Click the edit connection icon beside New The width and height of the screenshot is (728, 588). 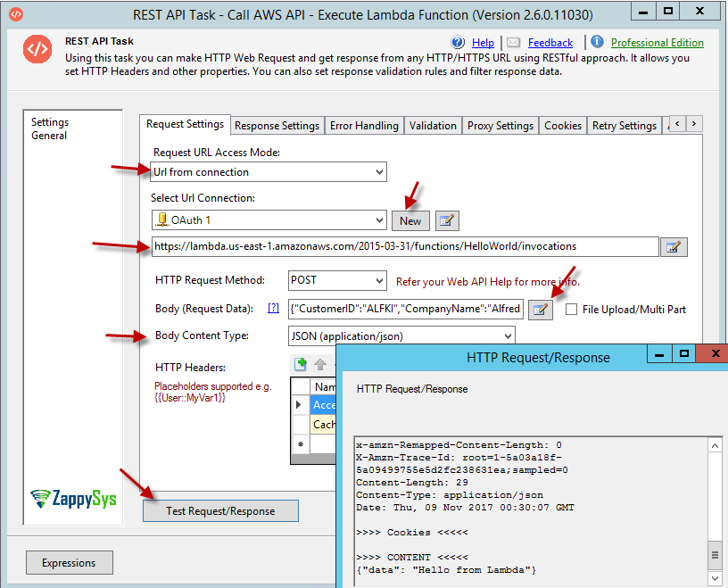[447, 220]
